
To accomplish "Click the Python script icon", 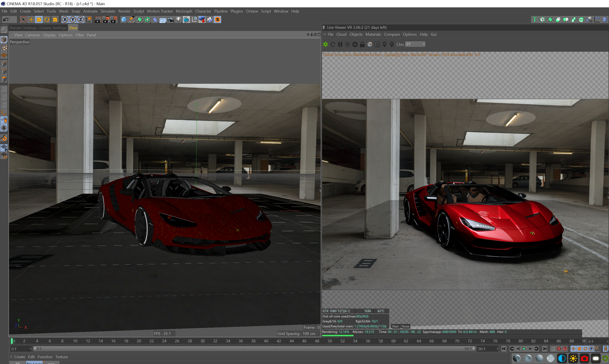I will pyautogui.click(x=210, y=20).
